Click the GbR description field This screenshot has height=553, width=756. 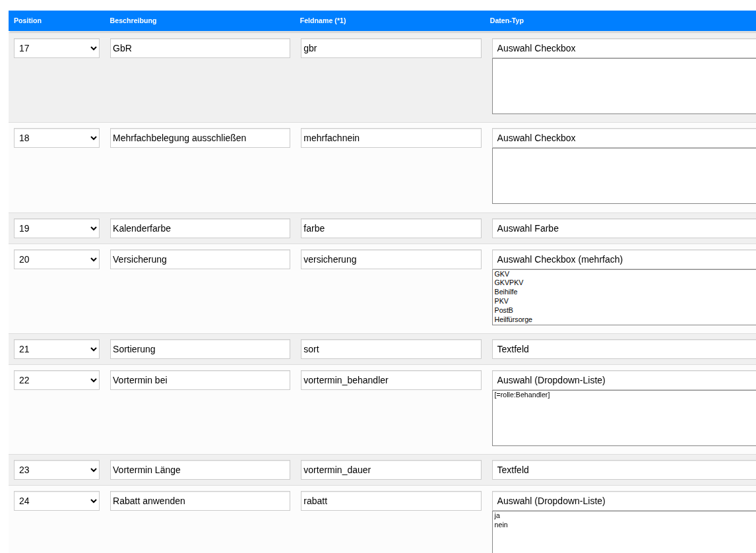[x=200, y=48]
